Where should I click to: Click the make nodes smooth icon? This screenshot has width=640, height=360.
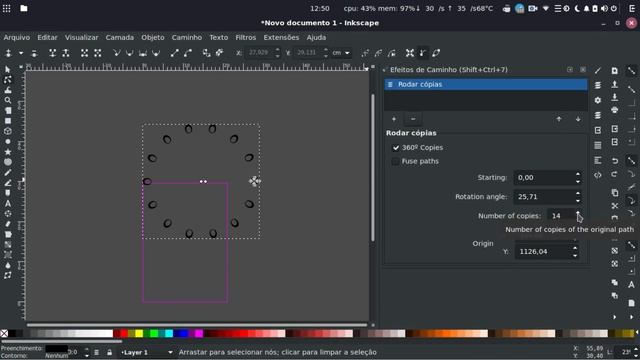pos(129,53)
